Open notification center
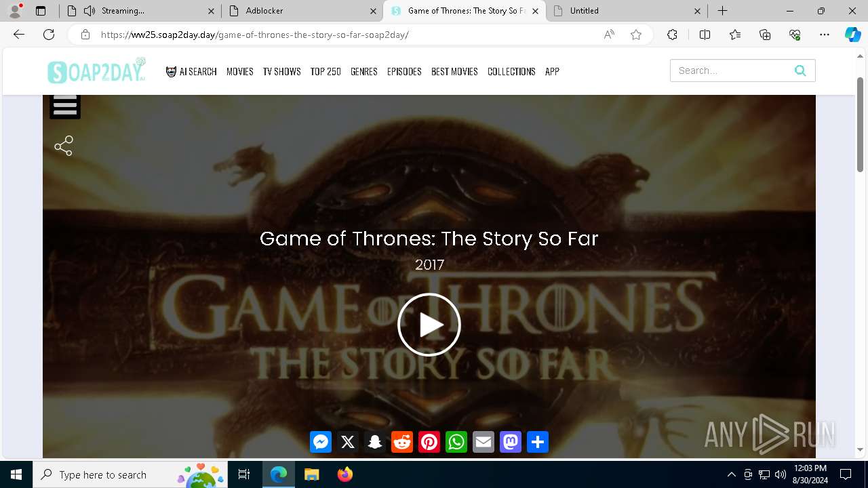The width and height of the screenshot is (868, 488). point(846,474)
